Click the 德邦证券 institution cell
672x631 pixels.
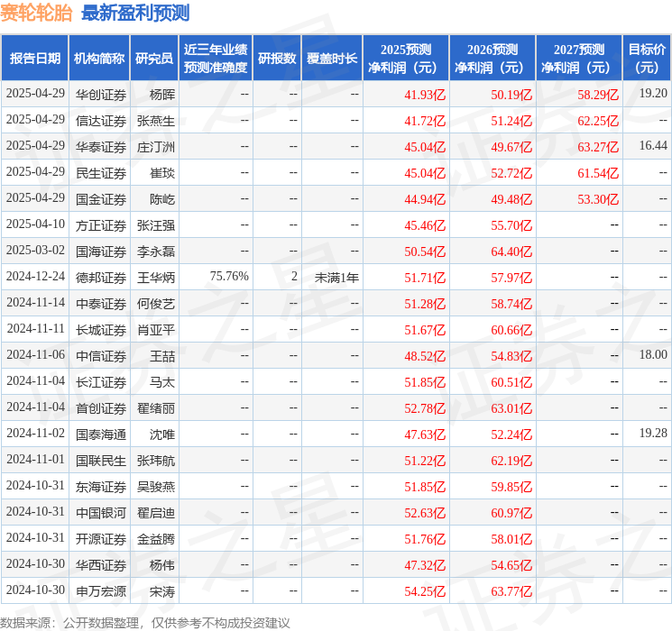tap(101, 278)
